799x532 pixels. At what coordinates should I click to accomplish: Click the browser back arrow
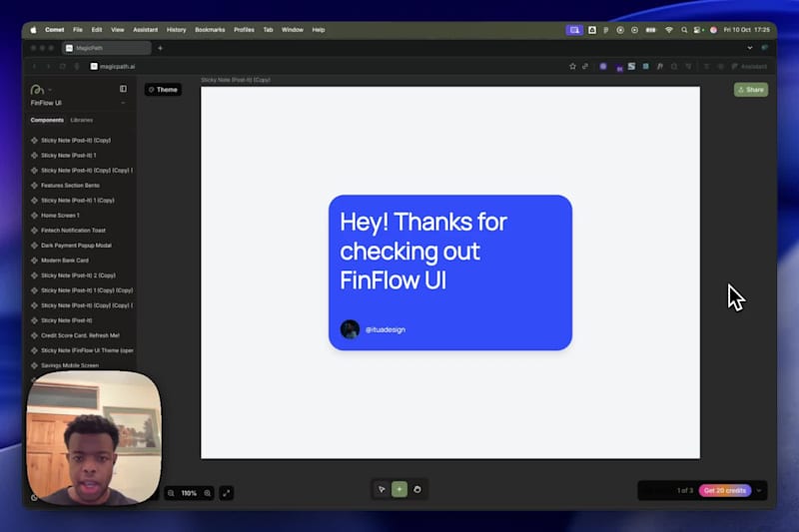coord(35,67)
